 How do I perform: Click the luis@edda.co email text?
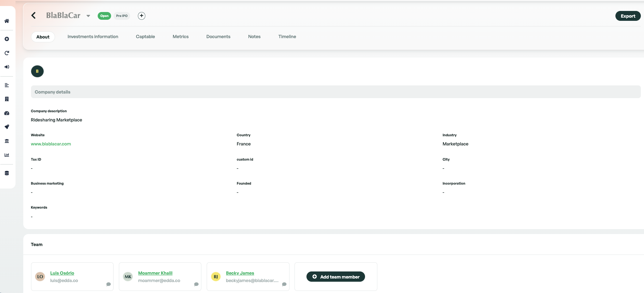coord(64,281)
